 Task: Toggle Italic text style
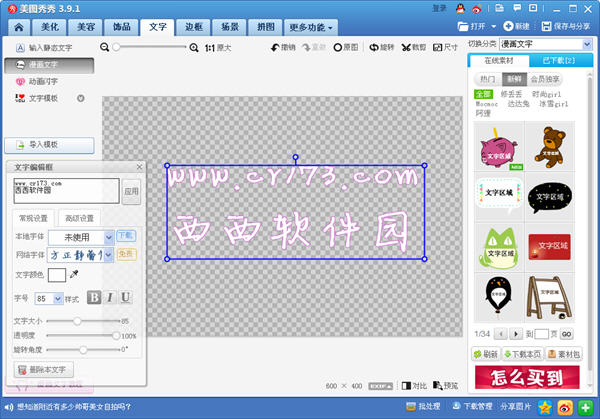click(x=110, y=298)
